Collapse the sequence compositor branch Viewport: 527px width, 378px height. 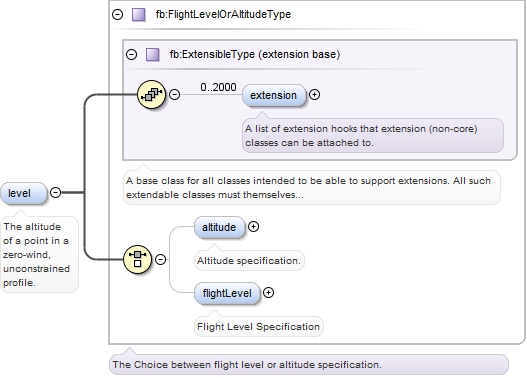pos(174,94)
